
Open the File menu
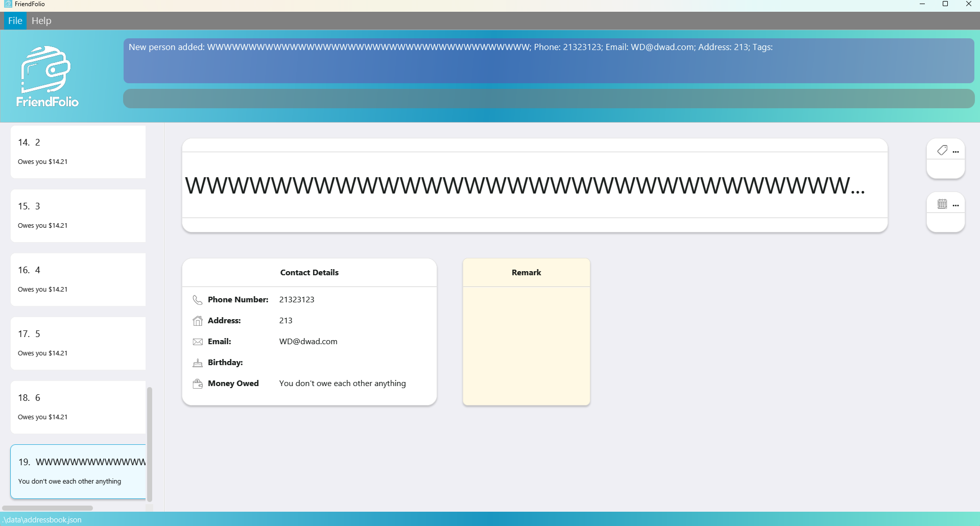click(x=15, y=21)
